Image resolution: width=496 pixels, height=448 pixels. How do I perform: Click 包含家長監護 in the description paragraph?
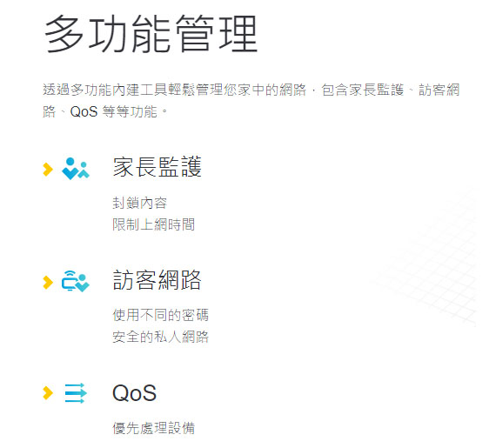[363, 90]
